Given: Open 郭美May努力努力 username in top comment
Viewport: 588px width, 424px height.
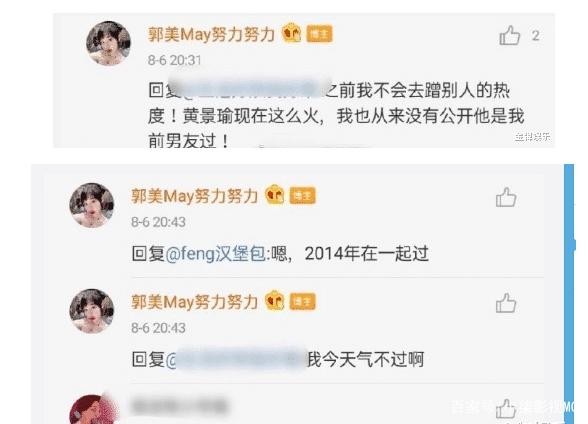Looking at the screenshot, I should coord(212,34).
